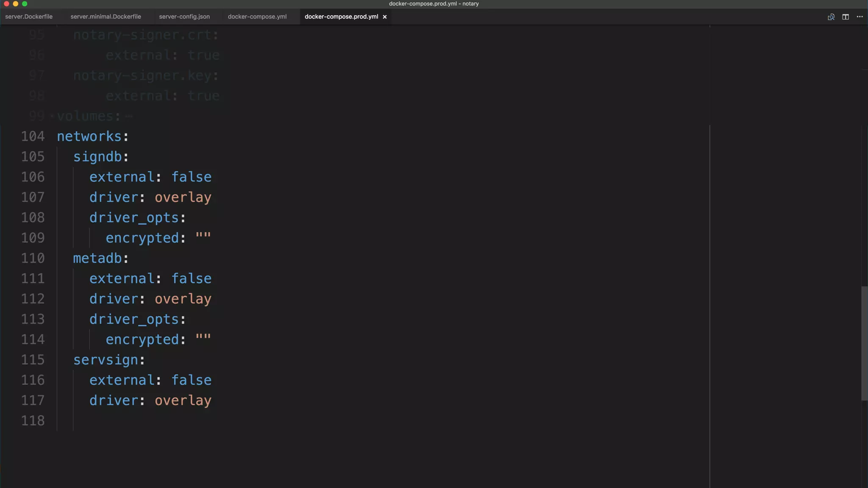Image resolution: width=868 pixels, height=488 pixels.
Task: Click the yellow minimize window button
Action: click(x=16, y=4)
